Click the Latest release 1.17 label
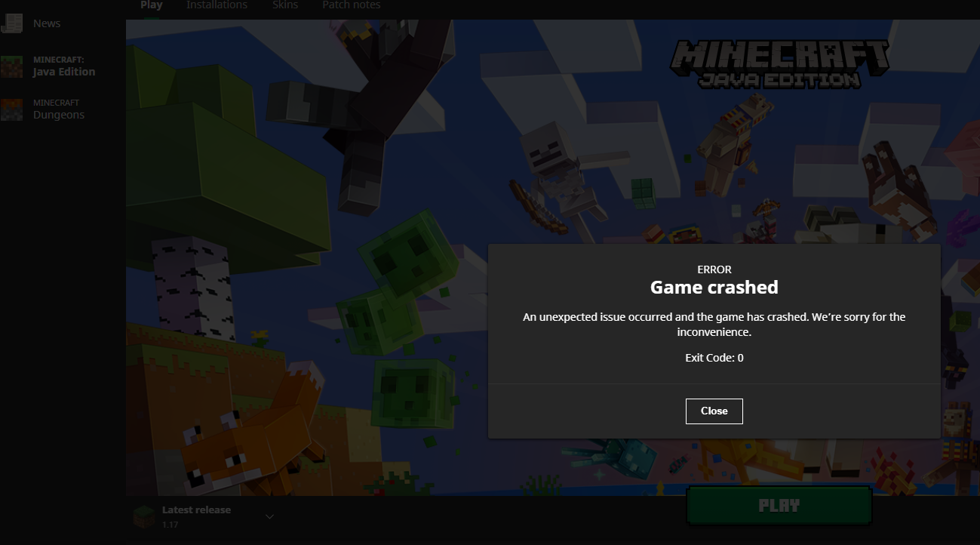980x545 pixels. click(x=196, y=517)
